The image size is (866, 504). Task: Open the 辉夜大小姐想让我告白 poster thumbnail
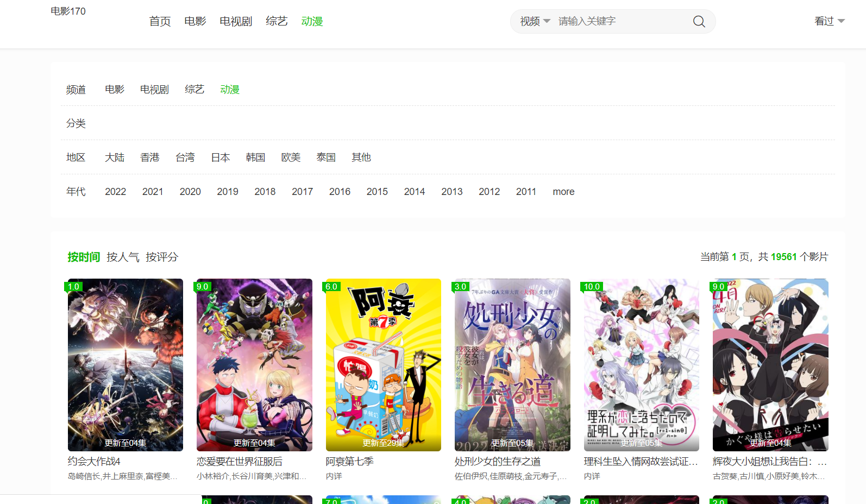click(770, 365)
